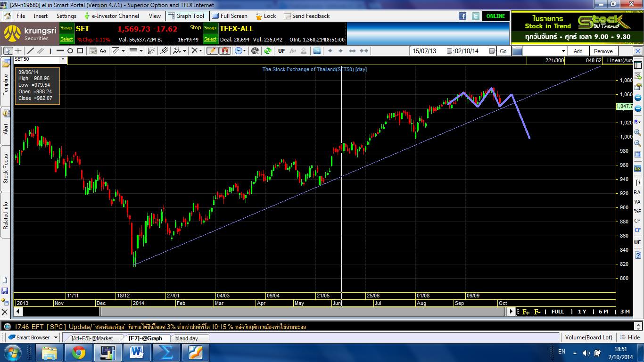
Task: Expand the Elliott wave 1-5 dropdown
Action: [184, 51]
